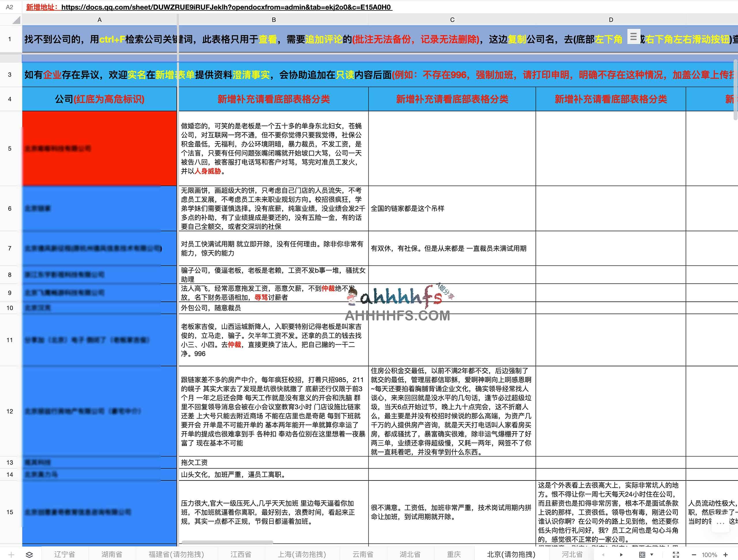738x560 pixels.
Task: Go to next sheet with the right arrow
Action: (x=621, y=555)
